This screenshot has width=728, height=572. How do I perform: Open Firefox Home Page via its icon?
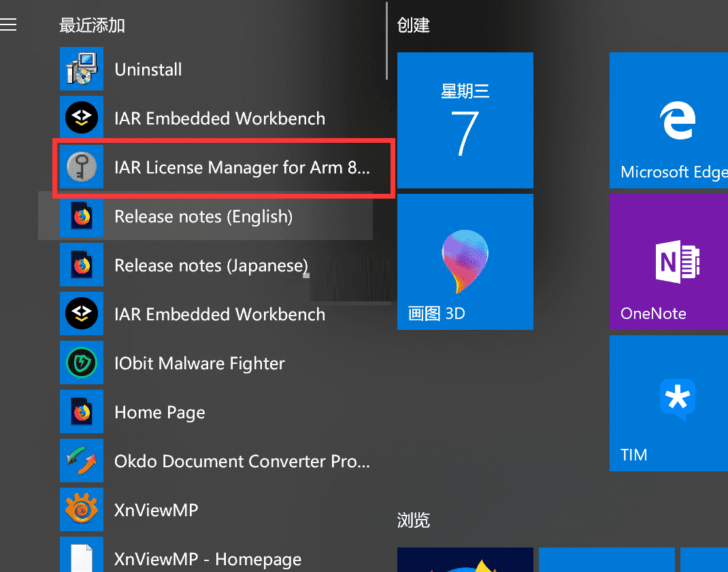pyautogui.click(x=82, y=411)
